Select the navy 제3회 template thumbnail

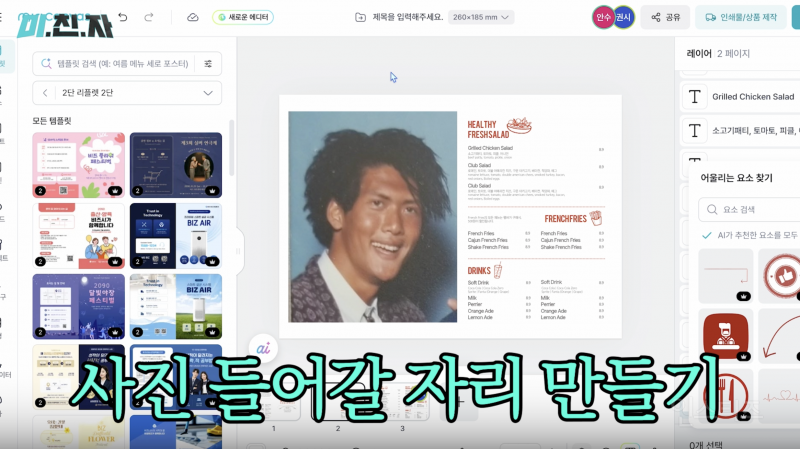click(176, 165)
